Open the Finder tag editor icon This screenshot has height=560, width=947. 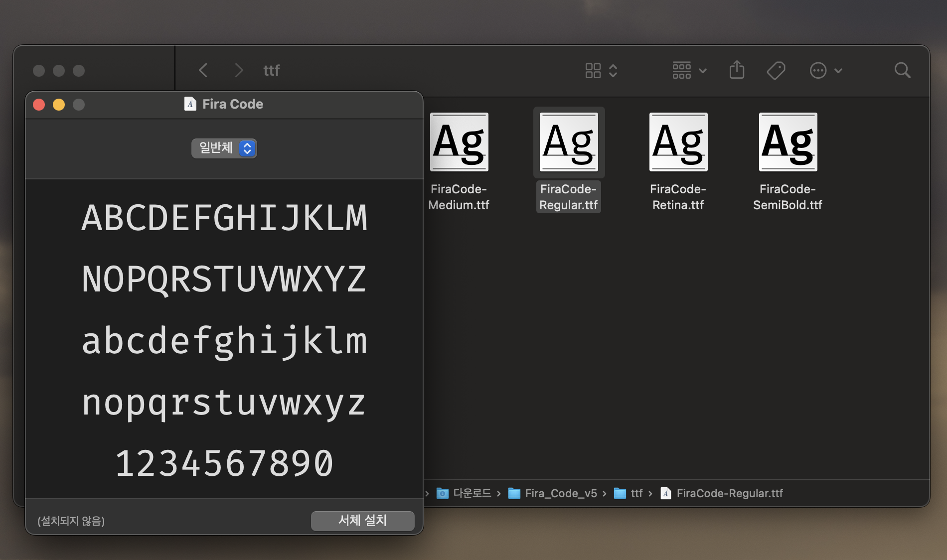776,70
